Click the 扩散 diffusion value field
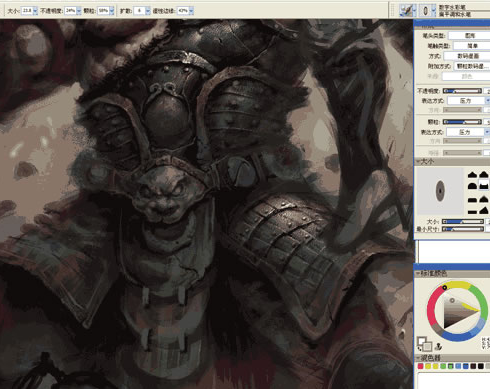This screenshot has height=389, width=490. point(139,11)
